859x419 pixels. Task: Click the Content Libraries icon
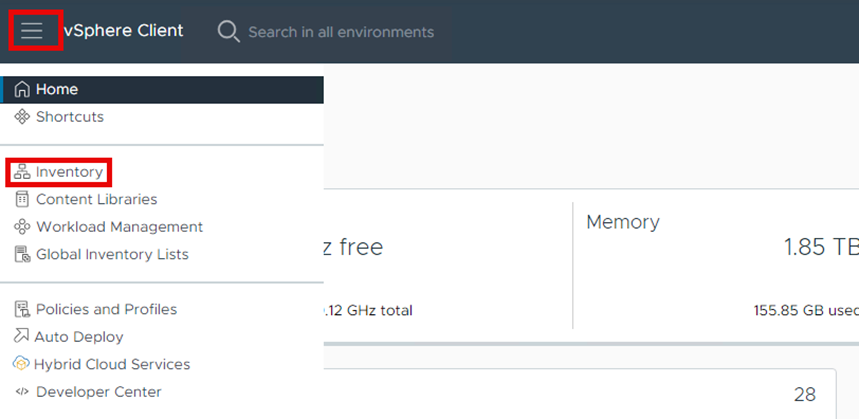(22, 200)
